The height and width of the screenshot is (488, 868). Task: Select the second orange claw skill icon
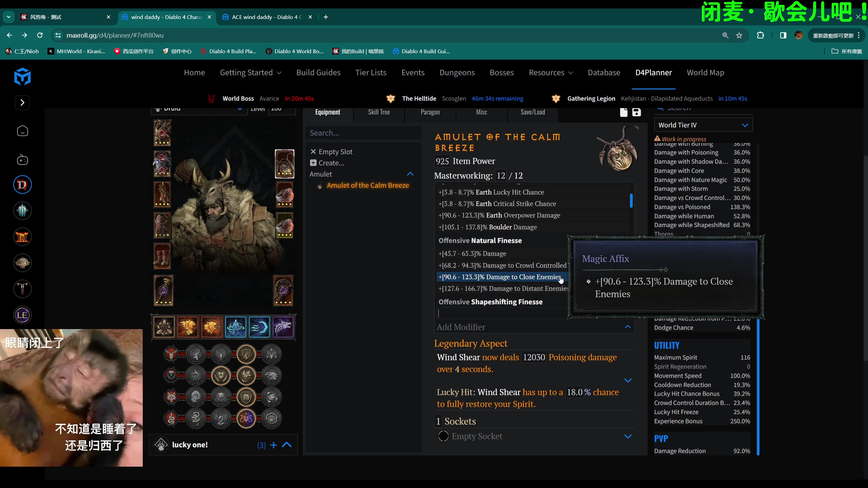point(188,327)
